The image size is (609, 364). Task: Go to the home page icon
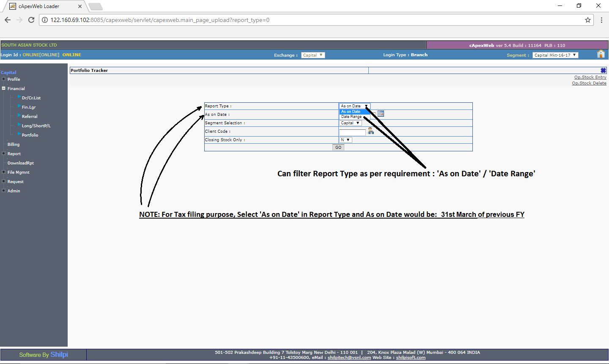pyautogui.click(x=601, y=54)
